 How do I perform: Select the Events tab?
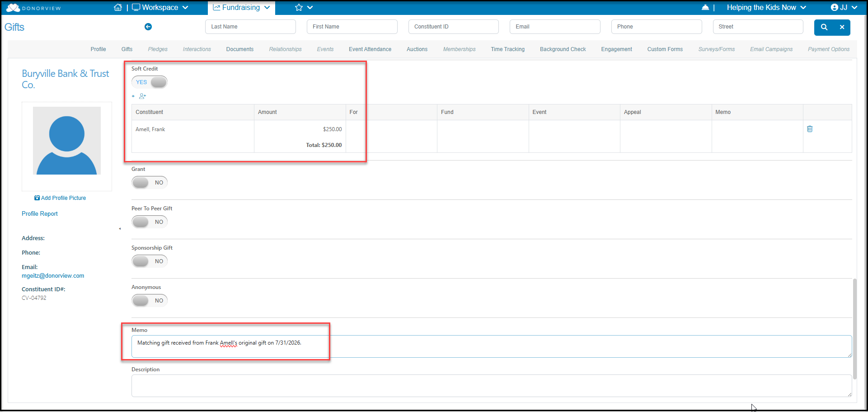(325, 49)
